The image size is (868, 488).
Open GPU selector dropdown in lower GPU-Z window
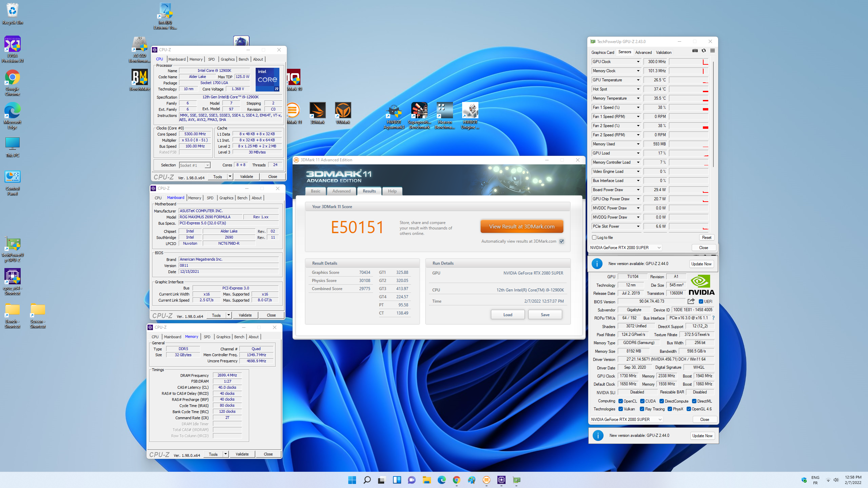(x=627, y=420)
